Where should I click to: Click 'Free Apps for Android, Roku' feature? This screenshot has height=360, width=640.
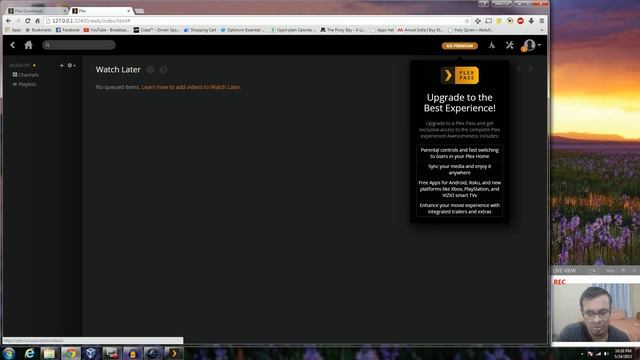pyautogui.click(x=460, y=189)
